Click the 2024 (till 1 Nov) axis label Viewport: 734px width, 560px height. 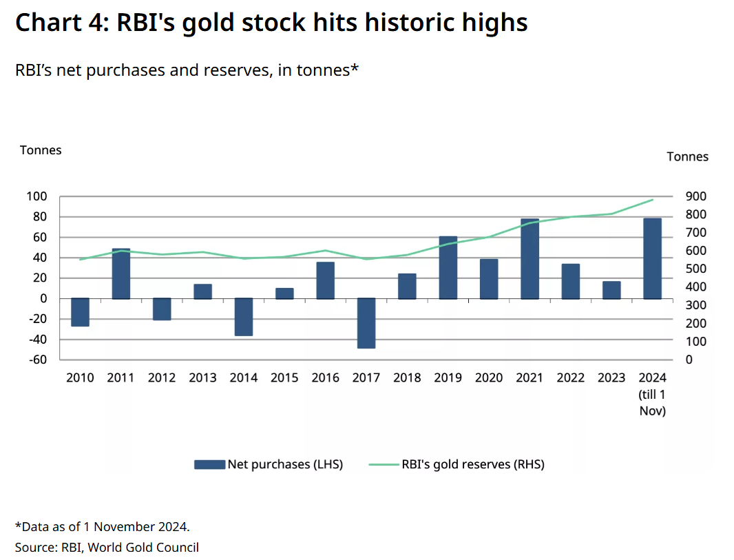[x=652, y=394]
